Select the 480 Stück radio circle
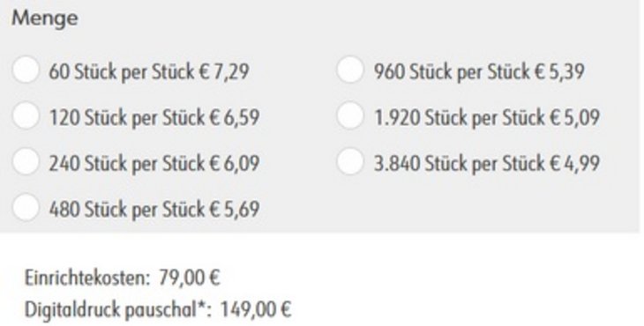 pyautogui.click(x=26, y=207)
